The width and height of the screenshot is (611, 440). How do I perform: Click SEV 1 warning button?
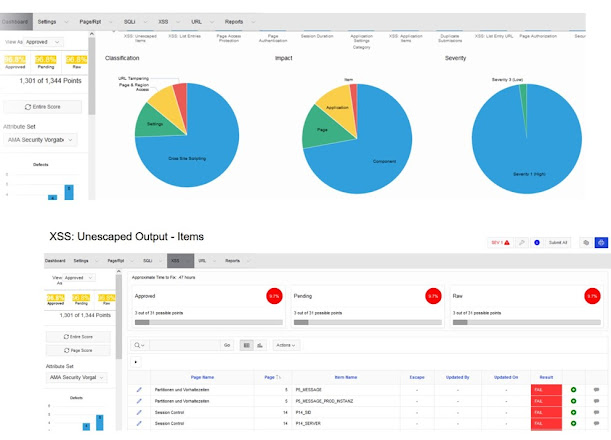(500, 242)
